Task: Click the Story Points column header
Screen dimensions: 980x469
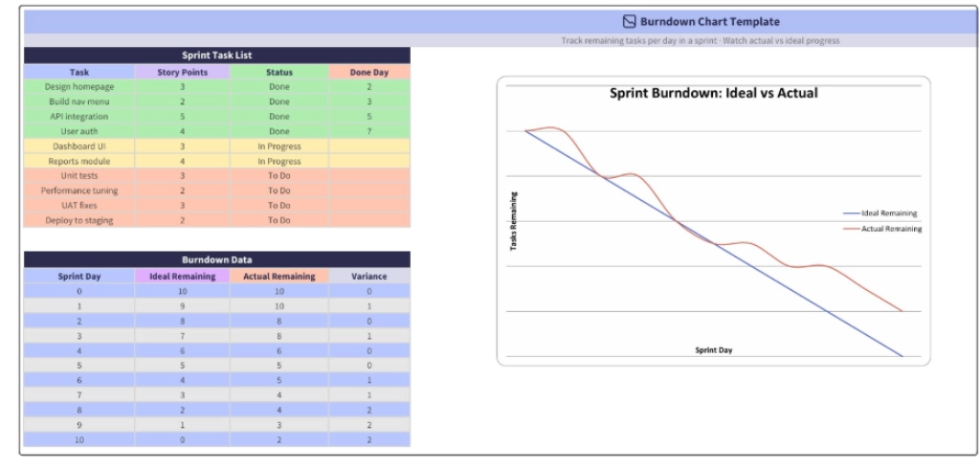Action: pyautogui.click(x=183, y=72)
